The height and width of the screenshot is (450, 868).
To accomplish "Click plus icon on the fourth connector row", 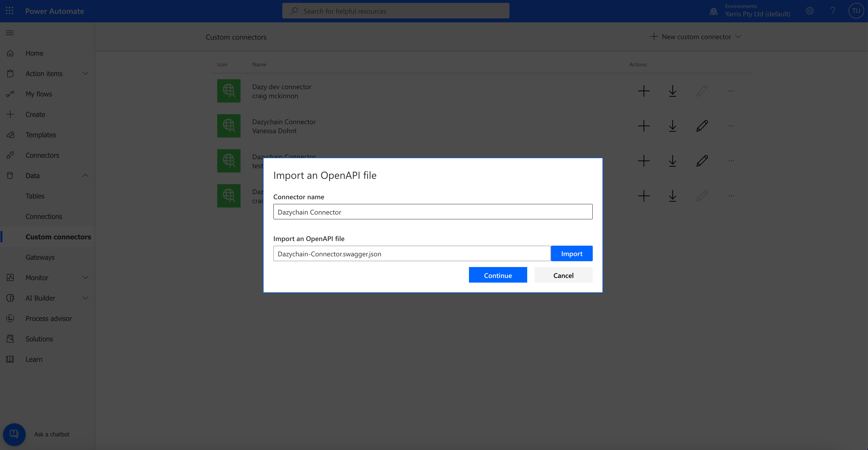I will pyautogui.click(x=643, y=196).
